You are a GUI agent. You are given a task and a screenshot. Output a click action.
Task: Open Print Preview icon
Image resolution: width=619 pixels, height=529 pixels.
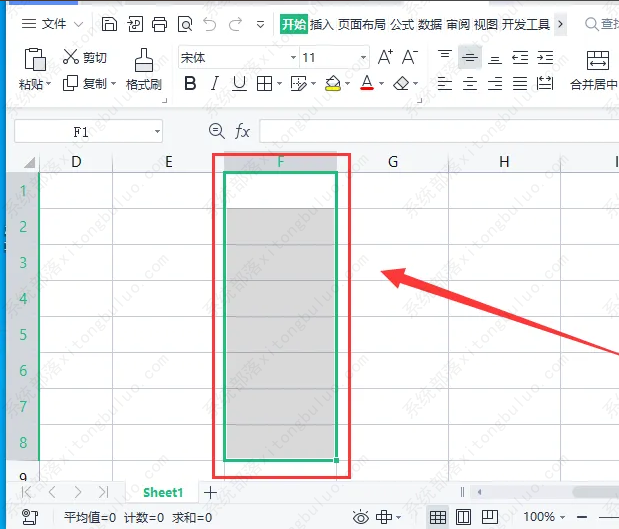[x=185, y=24]
